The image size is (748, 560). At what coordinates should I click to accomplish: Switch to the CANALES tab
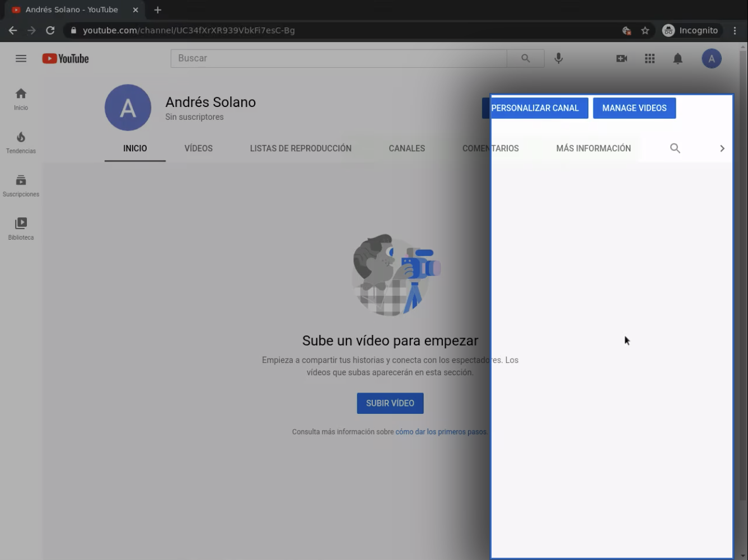click(407, 148)
